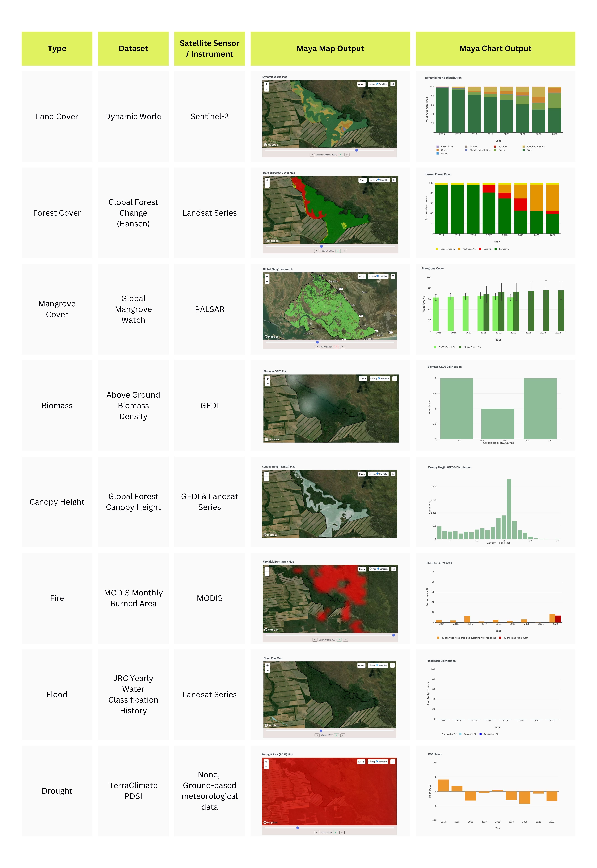Viewport: 597px width, 868px height.
Task: Click the PALSAR sensor cell
Action: pyautogui.click(x=210, y=309)
